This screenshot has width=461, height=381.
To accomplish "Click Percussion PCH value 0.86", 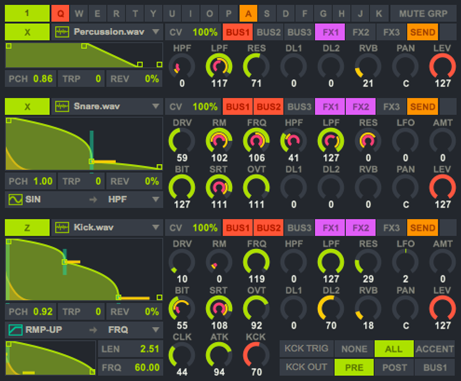I will (x=43, y=79).
